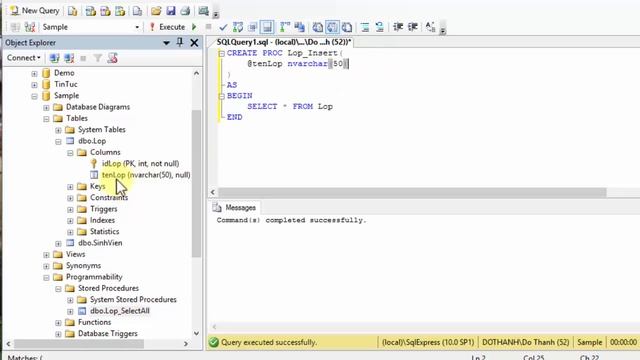The image size is (640, 360).
Task: Select the tenLop column
Action: (146, 175)
